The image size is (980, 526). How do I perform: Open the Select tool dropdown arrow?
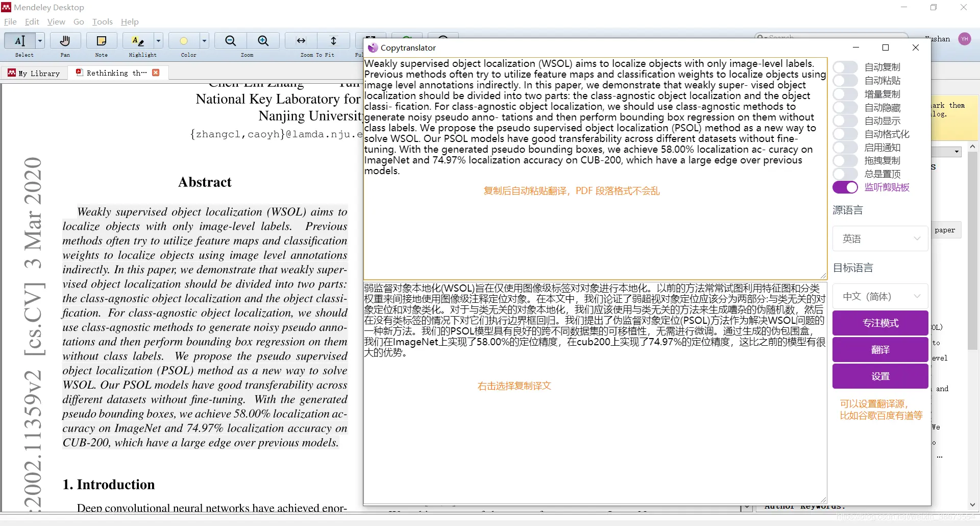pos(40,41)
